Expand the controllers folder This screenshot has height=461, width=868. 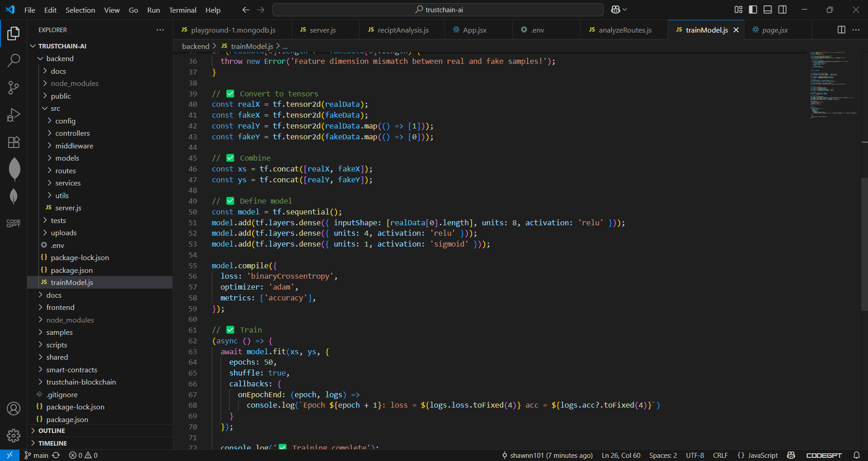coord(72,133)
